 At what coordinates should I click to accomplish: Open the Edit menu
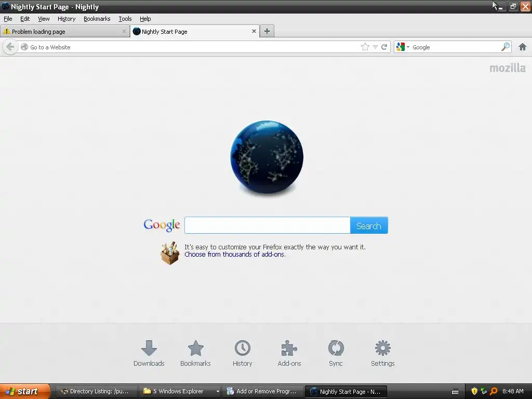pyautogui.click(x=25, y=19)
